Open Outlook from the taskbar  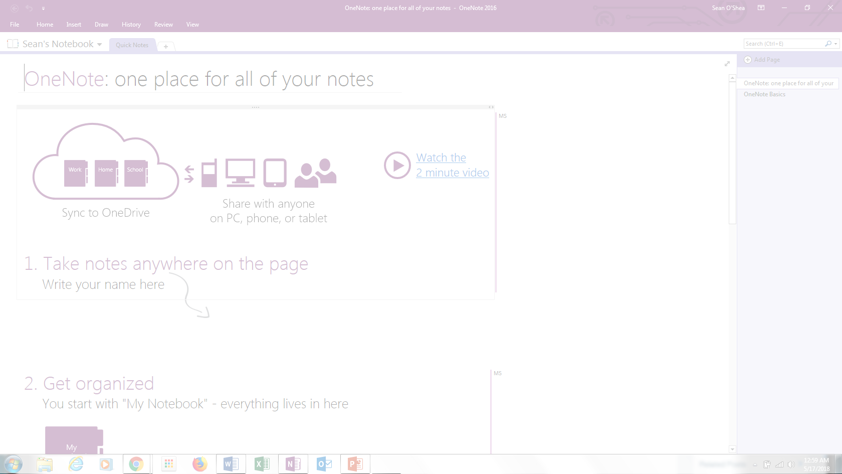pos(324,464)
